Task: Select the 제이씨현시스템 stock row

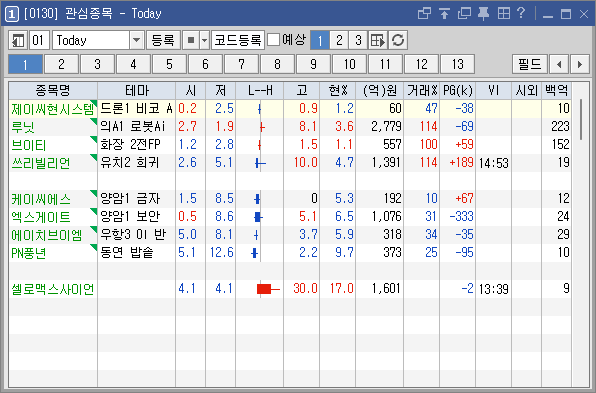Action: (290, 109)
